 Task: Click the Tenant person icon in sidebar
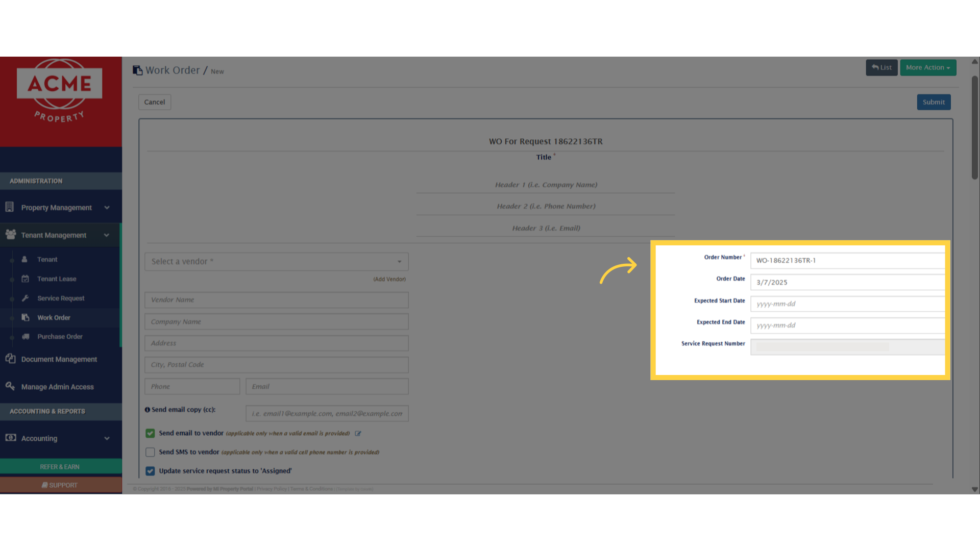coord(24,259)
